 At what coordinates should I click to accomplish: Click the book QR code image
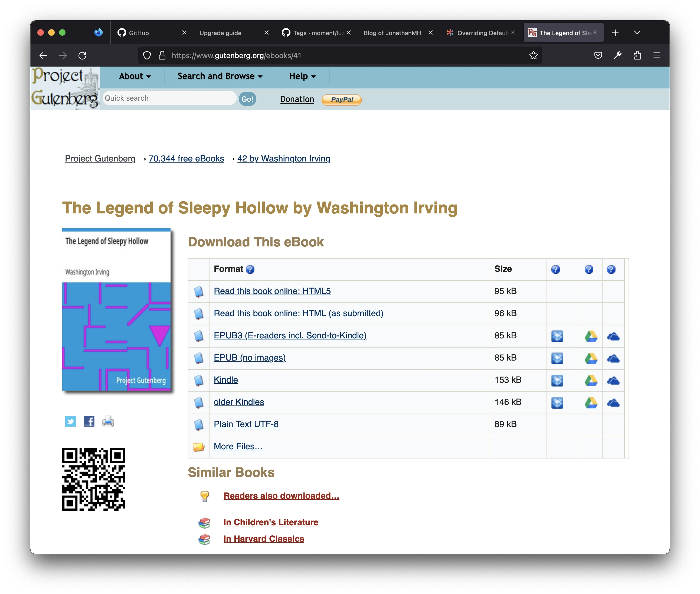93,480
